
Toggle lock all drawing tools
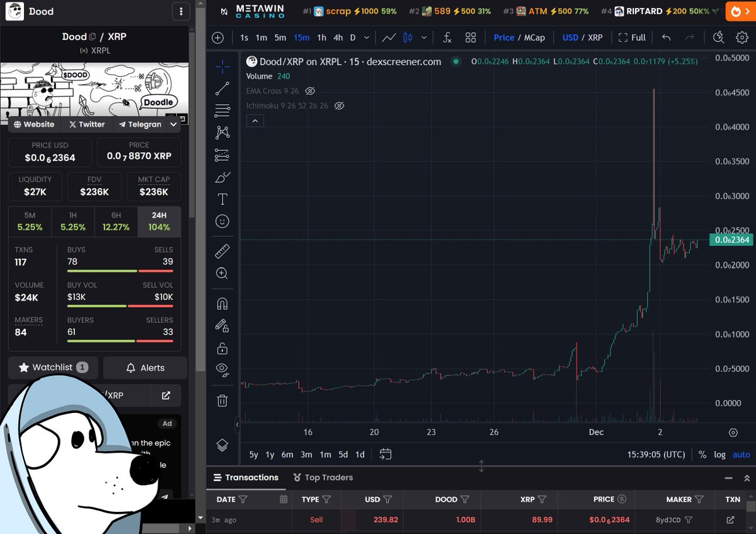pos(222,348)
